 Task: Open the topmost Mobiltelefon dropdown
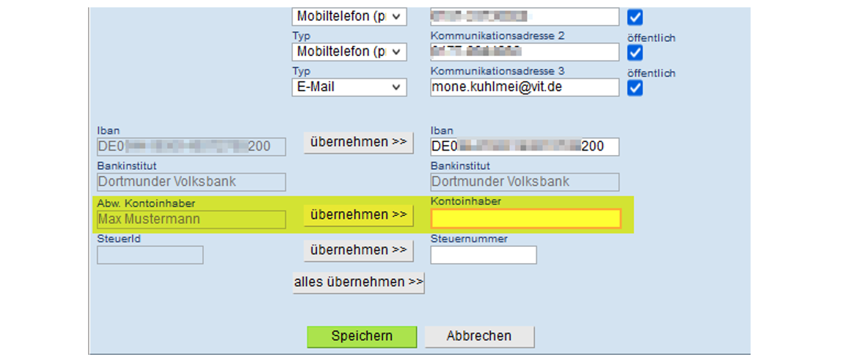[349, 16]
